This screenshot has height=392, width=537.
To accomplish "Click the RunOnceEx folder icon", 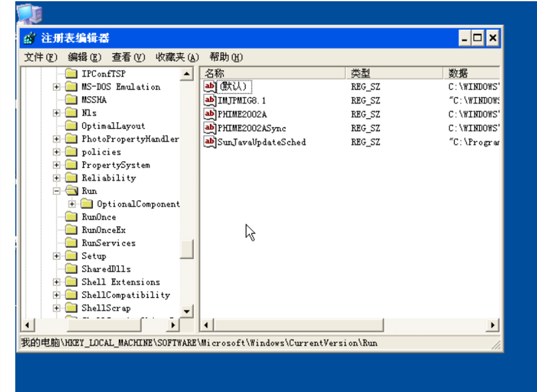I will (71, 229).
